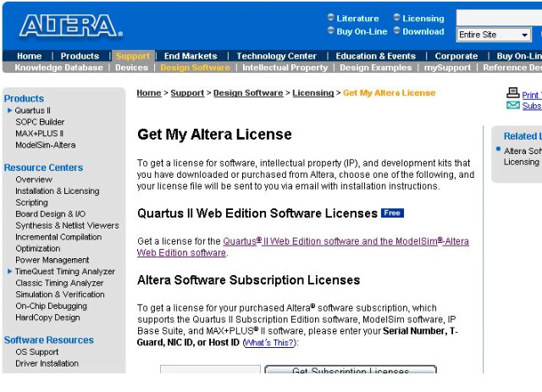
Task: Open Knowledge Database submenu item
Action: click(x=58, y=68)
